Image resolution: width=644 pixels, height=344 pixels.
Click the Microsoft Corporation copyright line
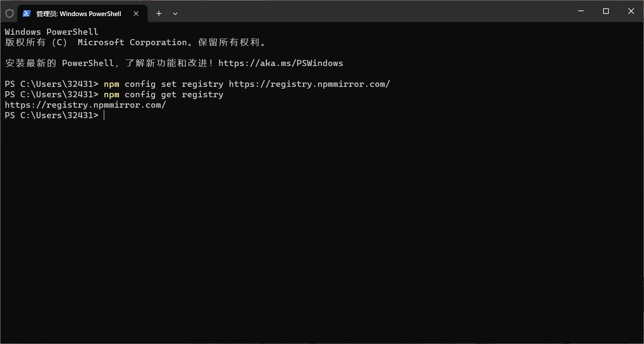(135, 42)
